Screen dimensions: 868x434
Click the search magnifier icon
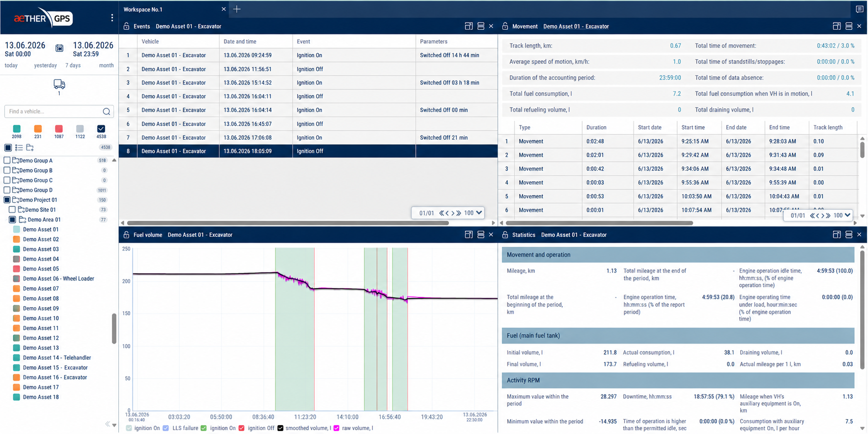click(106, 112)
